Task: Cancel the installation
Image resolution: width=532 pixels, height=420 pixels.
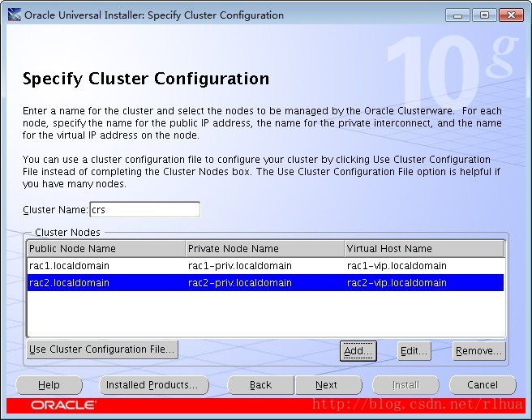Action: tap(483, 385)
